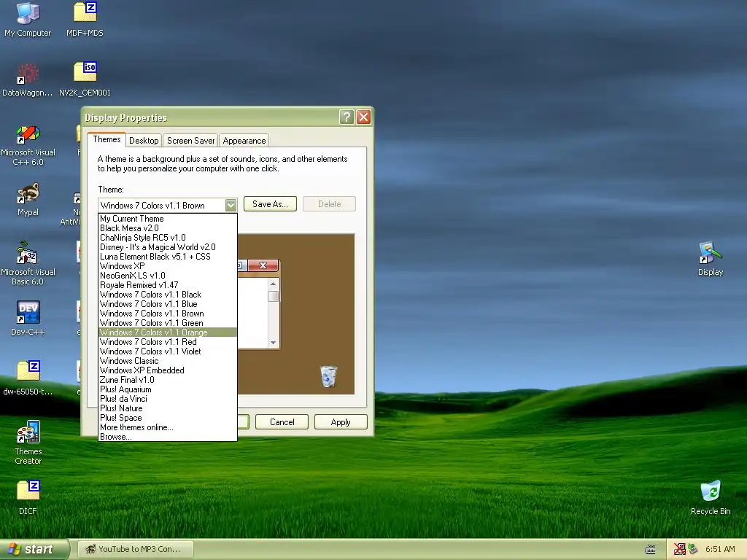Viewport: 747px width, 560px height.
Task: Choose Royale Remixed v1.47 theme
Action: [167, 285]
